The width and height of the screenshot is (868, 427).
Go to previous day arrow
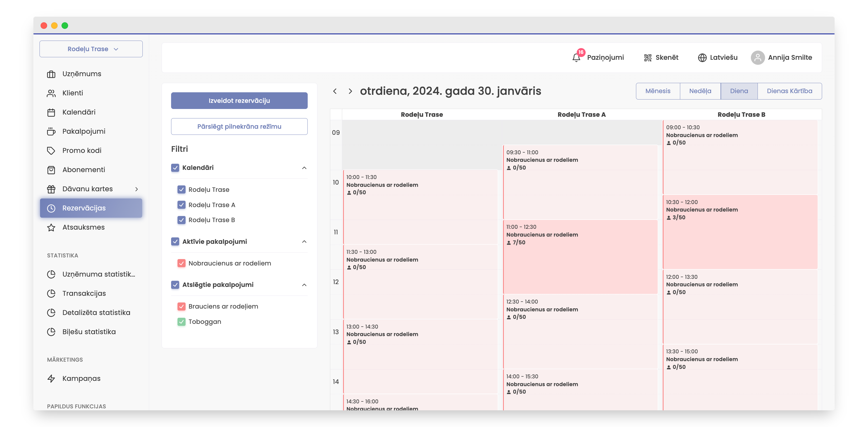point(335,91)
